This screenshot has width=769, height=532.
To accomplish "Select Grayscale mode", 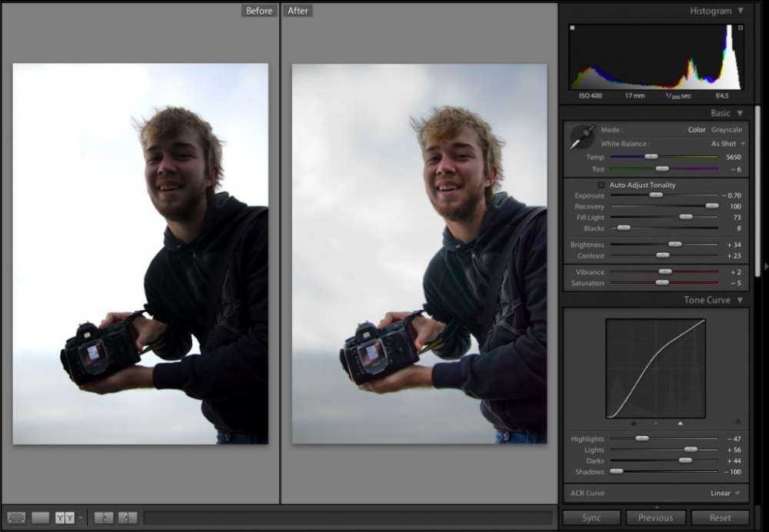I will 727,130.
